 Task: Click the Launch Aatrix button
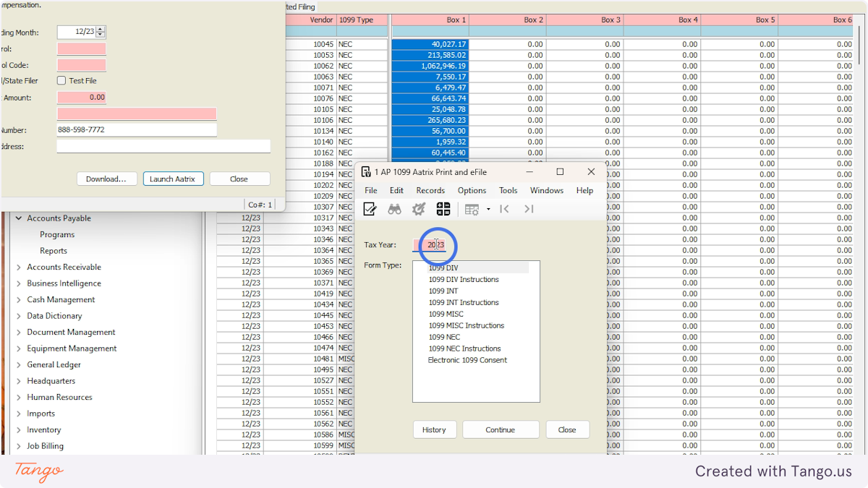173,179
